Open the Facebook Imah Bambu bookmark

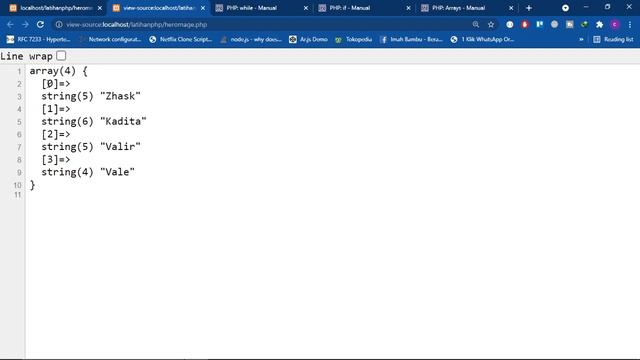pos(411,39)
